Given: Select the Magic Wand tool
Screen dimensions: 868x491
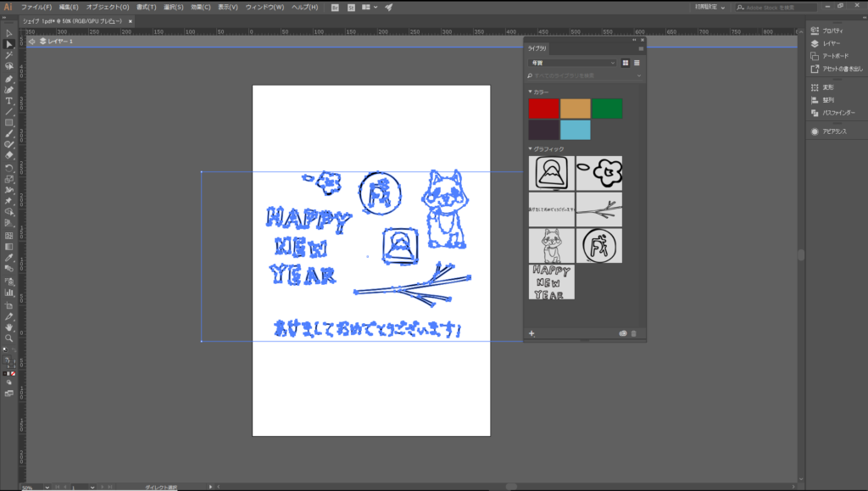Looking at the screenshot, I should (8, 55).
